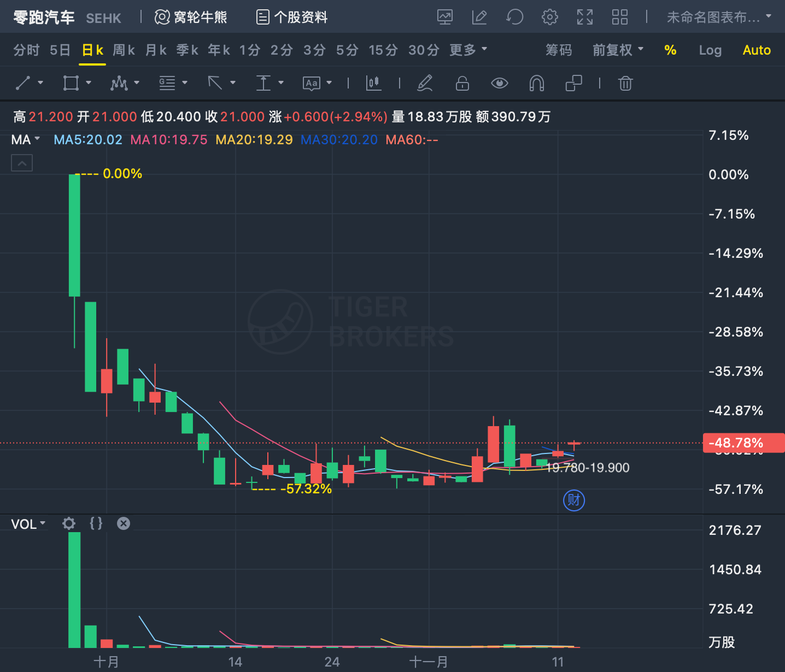Select the freehand pencil brush tool
This screenshot has width=785, height=672.
tap(425, 83)
